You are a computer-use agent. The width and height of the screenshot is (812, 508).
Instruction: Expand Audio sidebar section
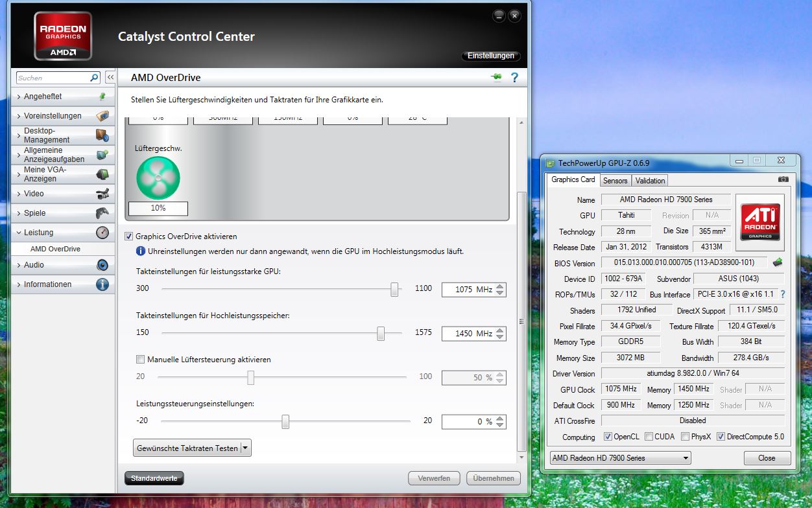click(19, 265)
